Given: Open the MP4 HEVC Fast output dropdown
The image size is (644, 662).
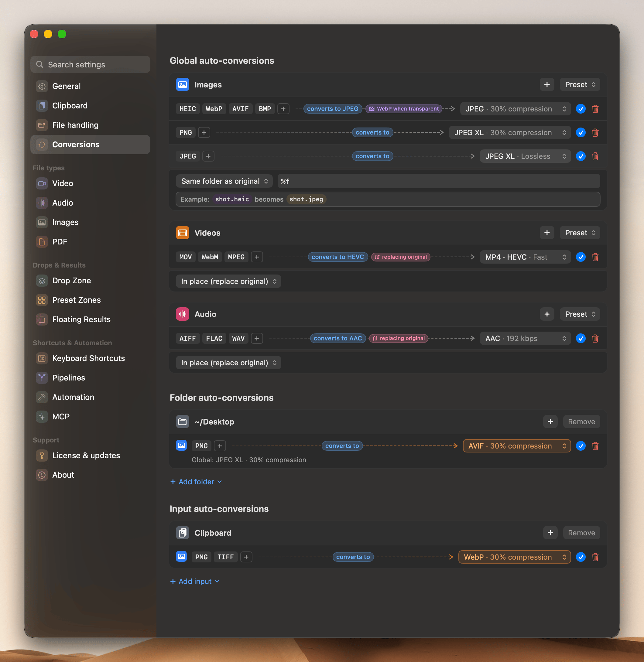Looking at the screenshot, I should (x=525, y=257).
